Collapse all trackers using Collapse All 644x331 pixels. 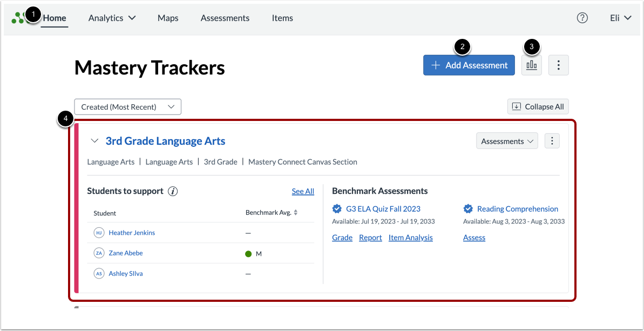(538, 106)
